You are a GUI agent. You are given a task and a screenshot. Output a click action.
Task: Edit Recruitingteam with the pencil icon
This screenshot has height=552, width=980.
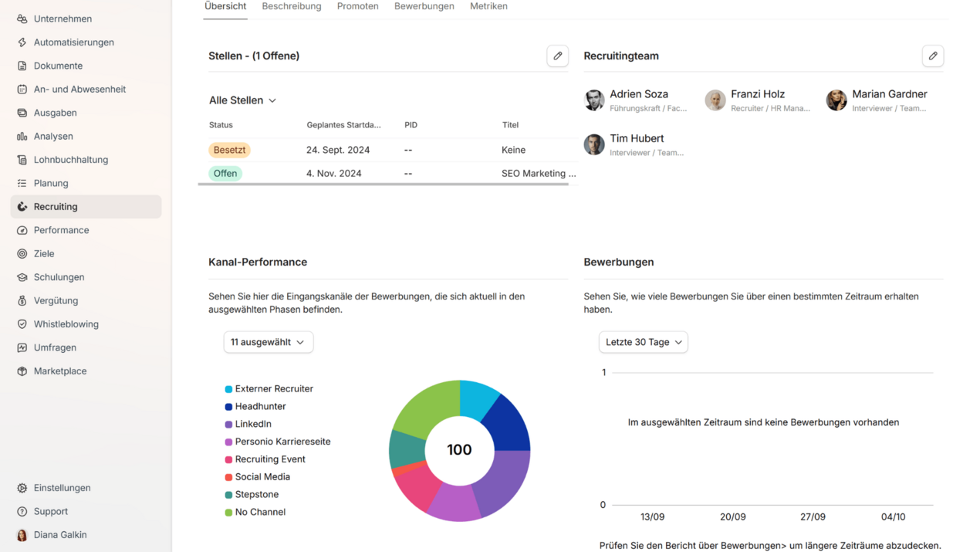[933, 56]
